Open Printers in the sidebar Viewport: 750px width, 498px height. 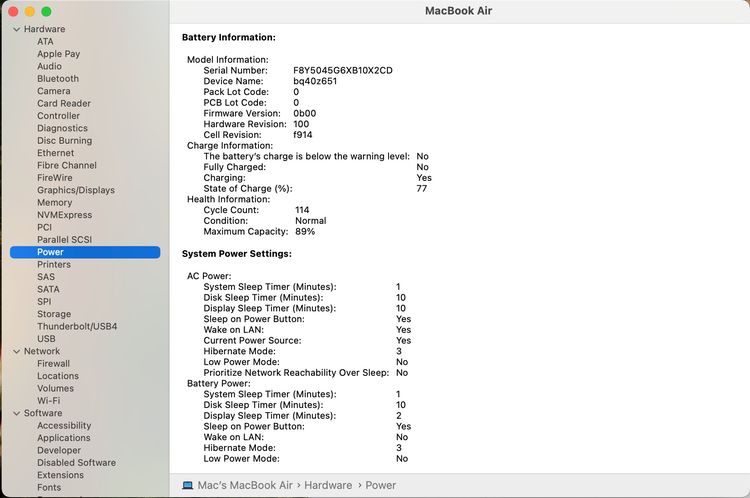coord(54,265)
